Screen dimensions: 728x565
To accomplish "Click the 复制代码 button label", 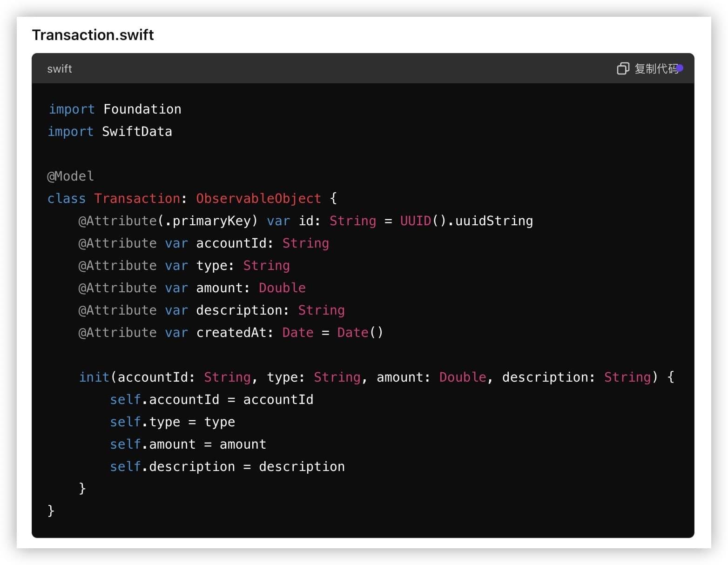I will [655, 69].
